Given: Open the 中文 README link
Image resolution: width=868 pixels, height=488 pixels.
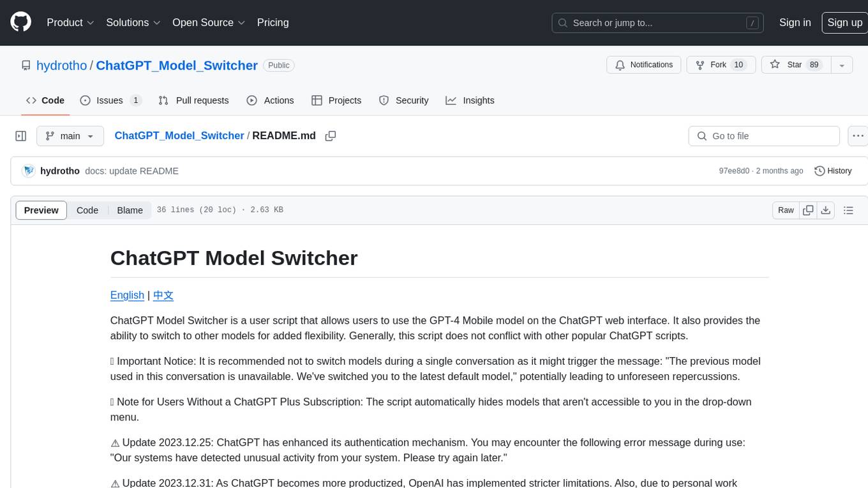Looking at the screenshot, I should pyautogui.click(x=163, y=295).
